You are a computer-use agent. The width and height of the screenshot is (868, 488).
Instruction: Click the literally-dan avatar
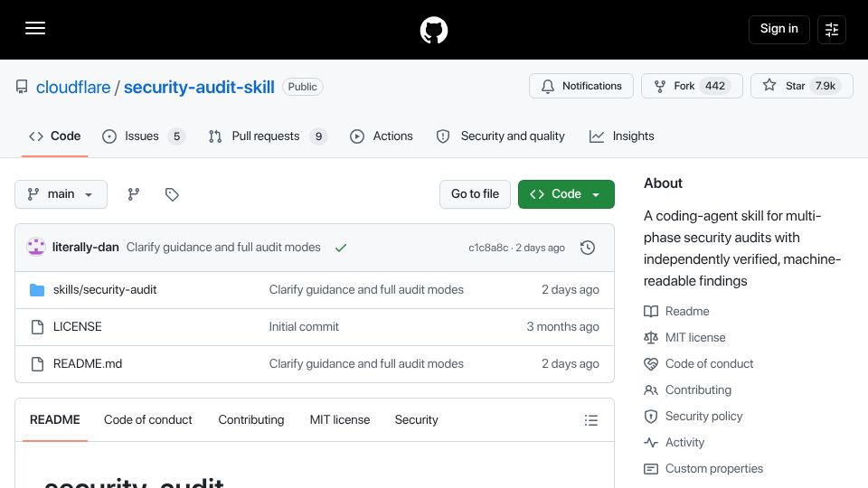click(36, 247)
